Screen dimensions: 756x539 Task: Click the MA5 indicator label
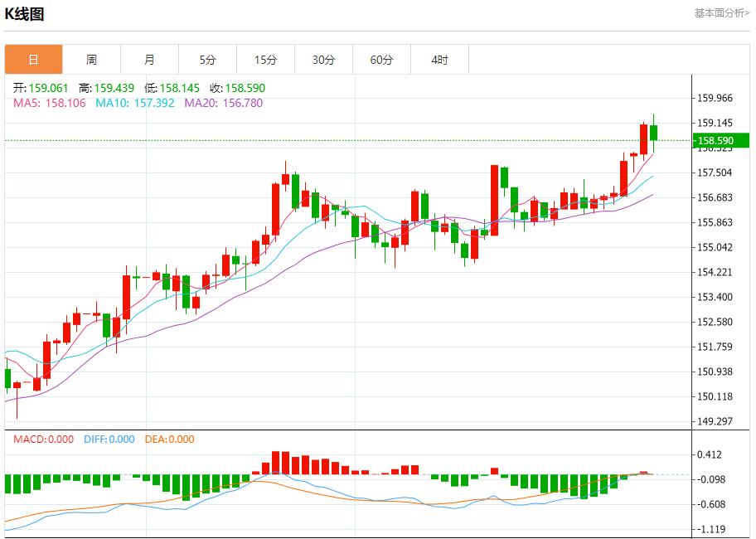pos(49,103)
